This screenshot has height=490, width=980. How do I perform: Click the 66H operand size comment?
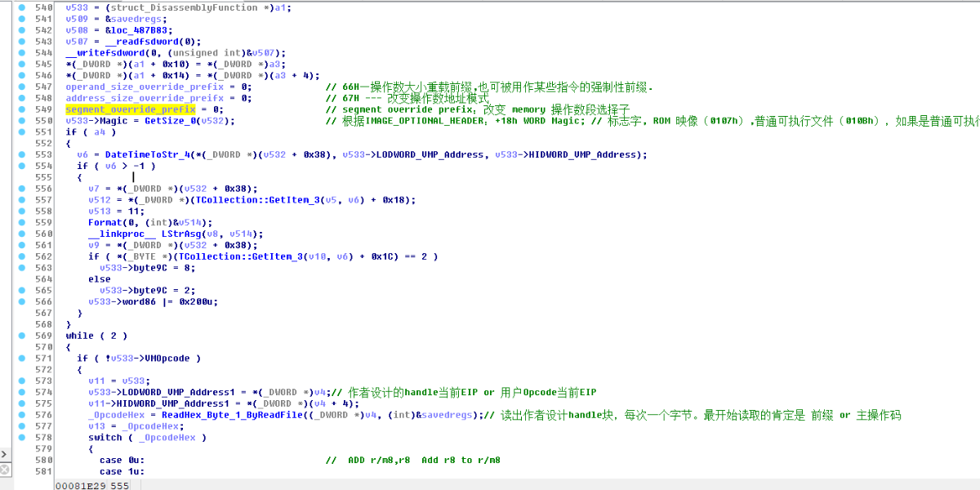coord(489,87)
